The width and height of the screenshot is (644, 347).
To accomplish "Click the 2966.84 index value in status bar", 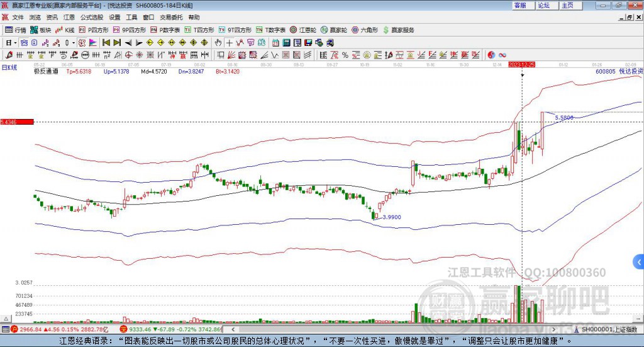I will pos(30,329).
